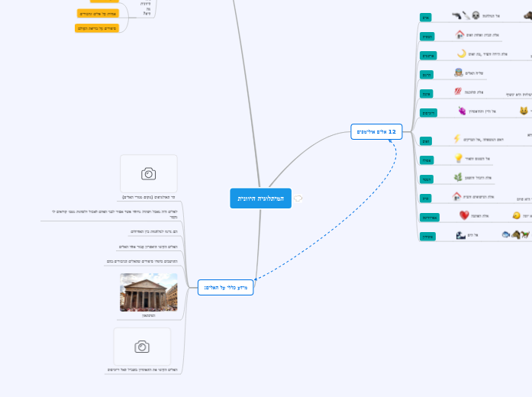The height and width of the screenshot is (397, 532).
Task: Select the teal 'ארטמיס' node
Action: tap(428, 56)
